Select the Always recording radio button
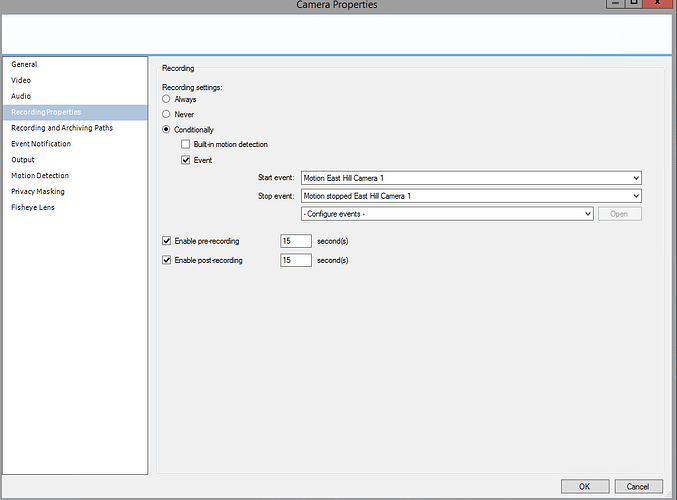The height and width of the screenshot is (500, 677). (x=167, y=100)
